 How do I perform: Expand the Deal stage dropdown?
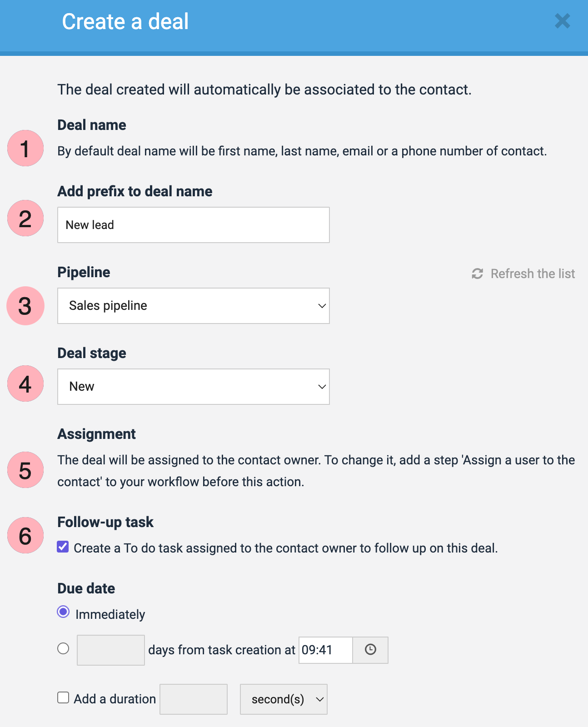(x=193, y=387)
